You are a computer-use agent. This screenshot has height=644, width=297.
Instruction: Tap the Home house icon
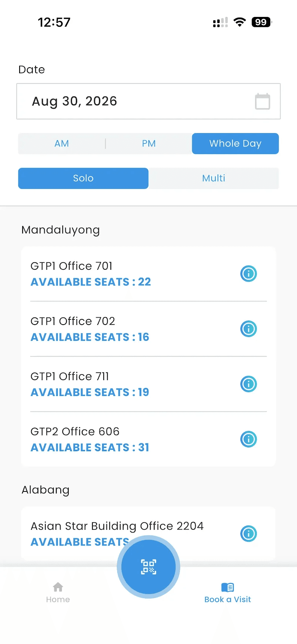58,587
